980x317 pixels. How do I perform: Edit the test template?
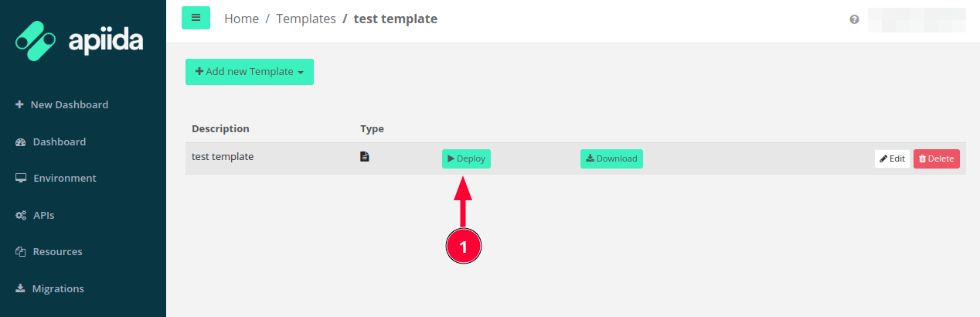click(892, 158)
